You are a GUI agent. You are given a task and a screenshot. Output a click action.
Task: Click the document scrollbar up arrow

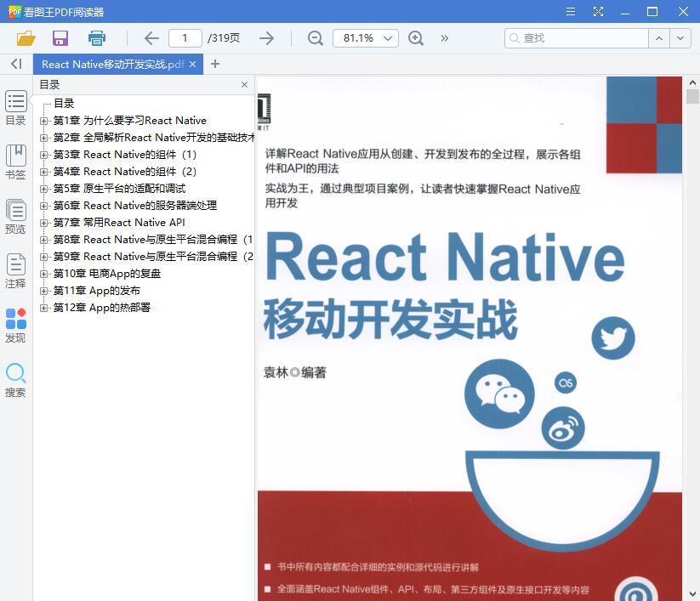click(692, 82)
